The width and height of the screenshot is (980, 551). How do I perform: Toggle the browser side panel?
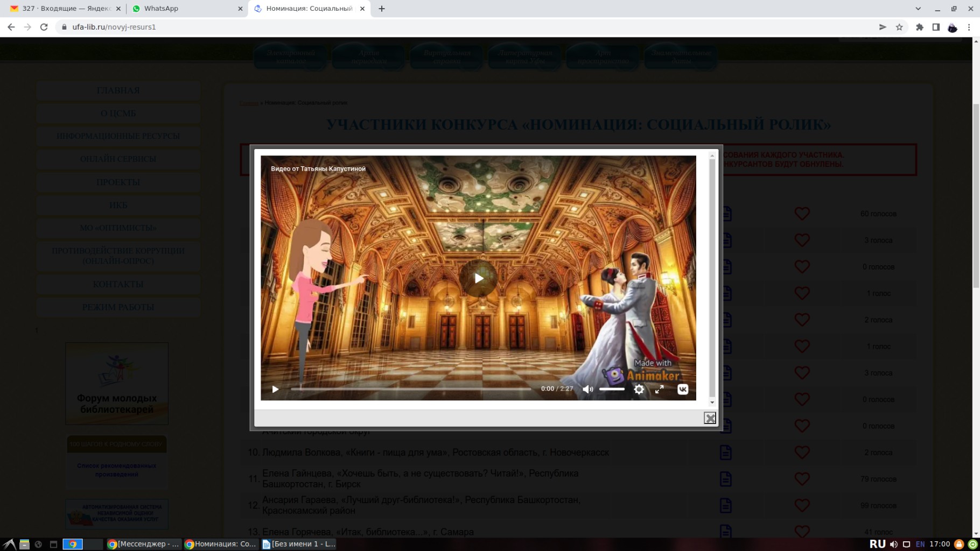(x=936, y=27)
